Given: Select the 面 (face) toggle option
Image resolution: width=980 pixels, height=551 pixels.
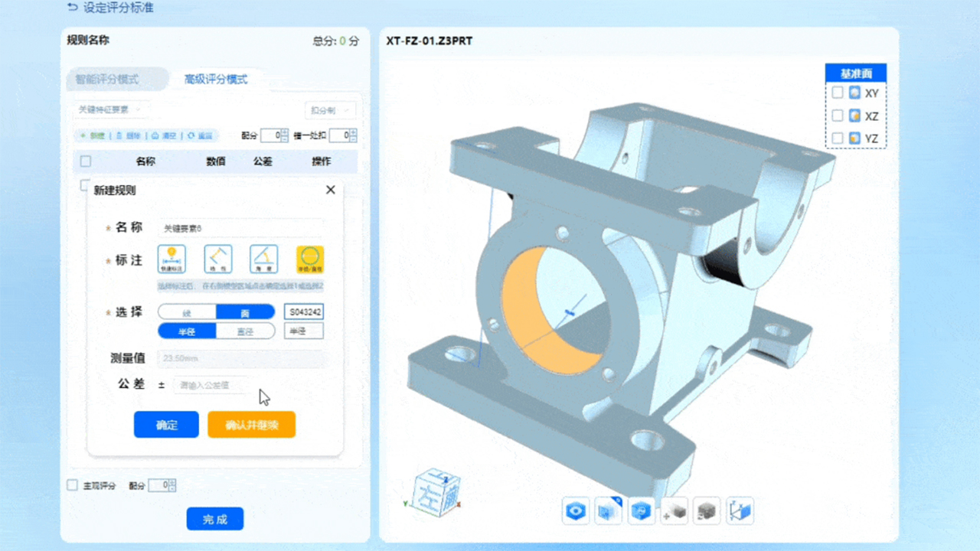Looking at the screenshot, I should [245, 311].
